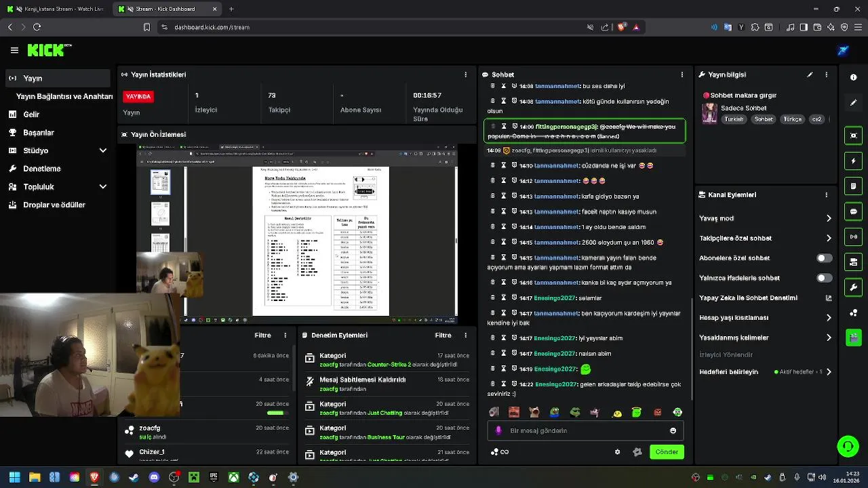Click the green clapperboard button in right toolbar
Viewport: 868px width, 488px height.
[x=854, y=337]
